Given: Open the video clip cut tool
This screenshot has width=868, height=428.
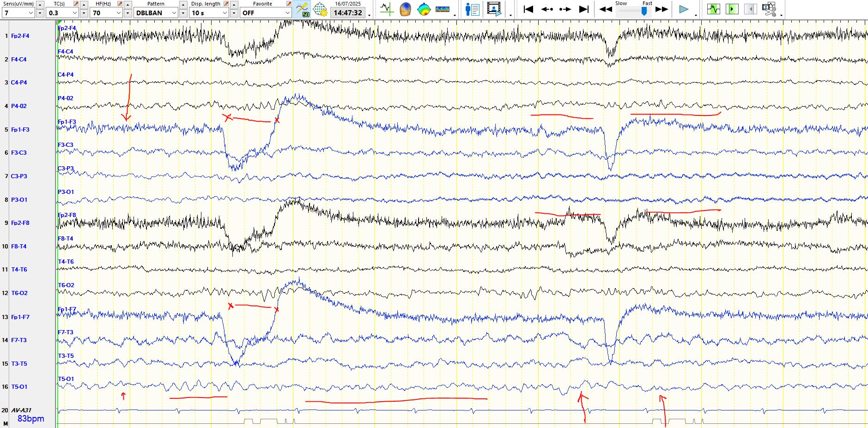Looking at the screenshot, I should point(769,9).
